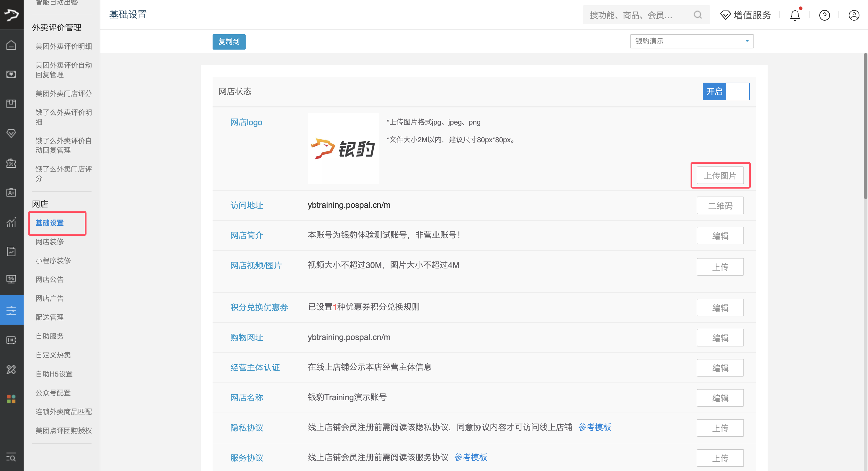Open the report document sidebar icon
Image resolution: width=868 pixels, height=471 pixels.
(11, 251)
